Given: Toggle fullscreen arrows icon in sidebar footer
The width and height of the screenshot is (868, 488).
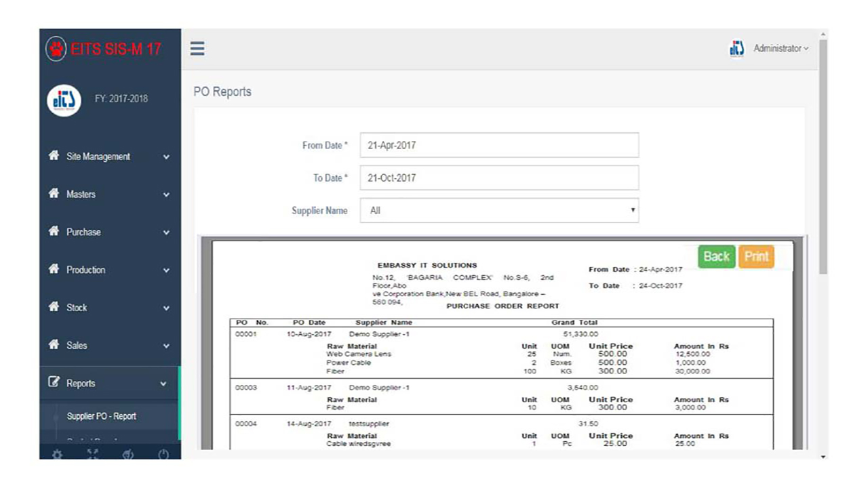Looking at the screenshot, I should (x=93, y=454).
